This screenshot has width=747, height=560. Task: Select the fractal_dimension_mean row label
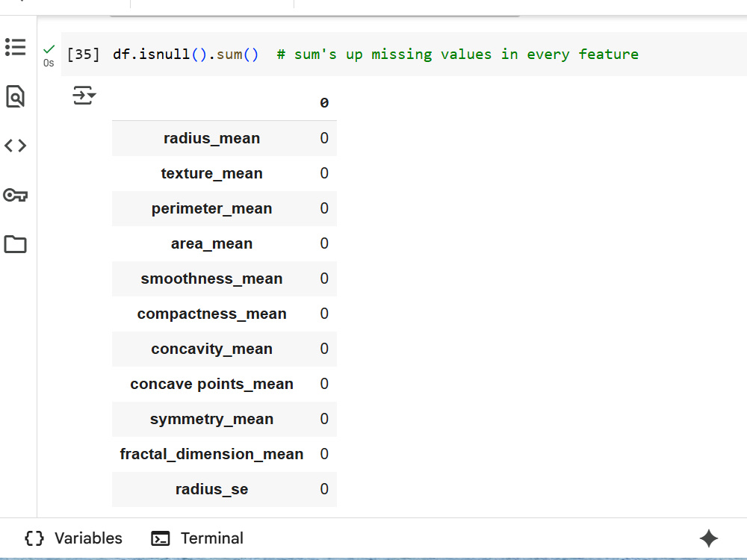tap(211, 454)
